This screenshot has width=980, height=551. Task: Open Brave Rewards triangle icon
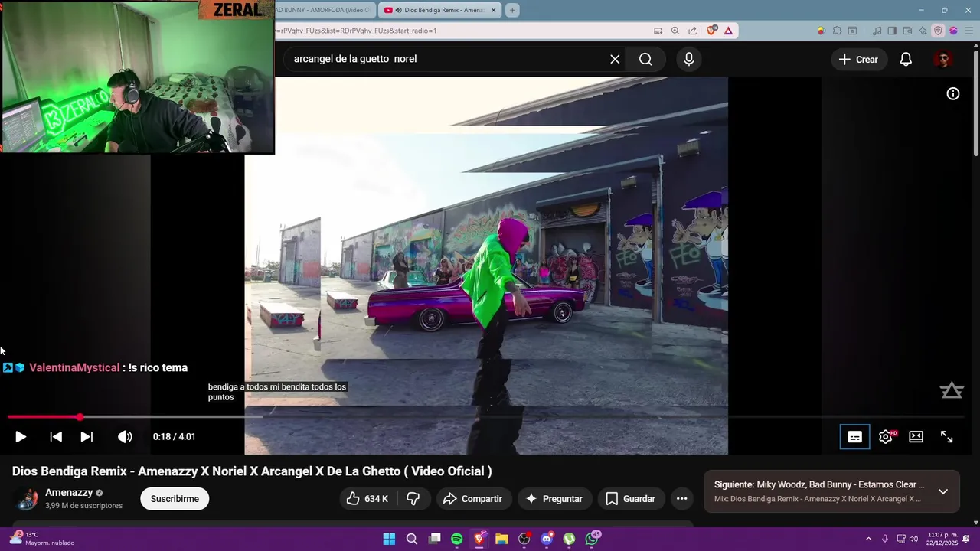[728, 31]
